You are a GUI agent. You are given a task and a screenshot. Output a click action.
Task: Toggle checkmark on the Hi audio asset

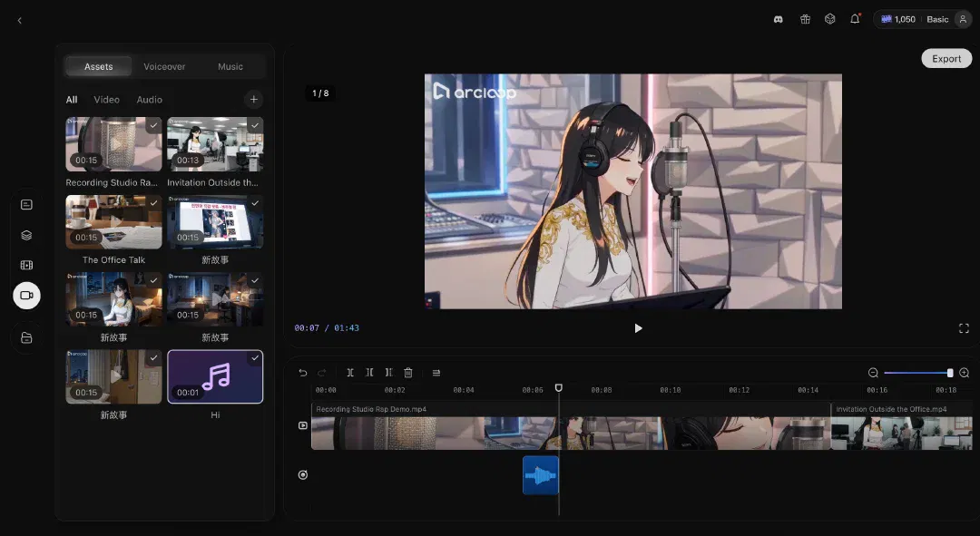pos(254,358)
